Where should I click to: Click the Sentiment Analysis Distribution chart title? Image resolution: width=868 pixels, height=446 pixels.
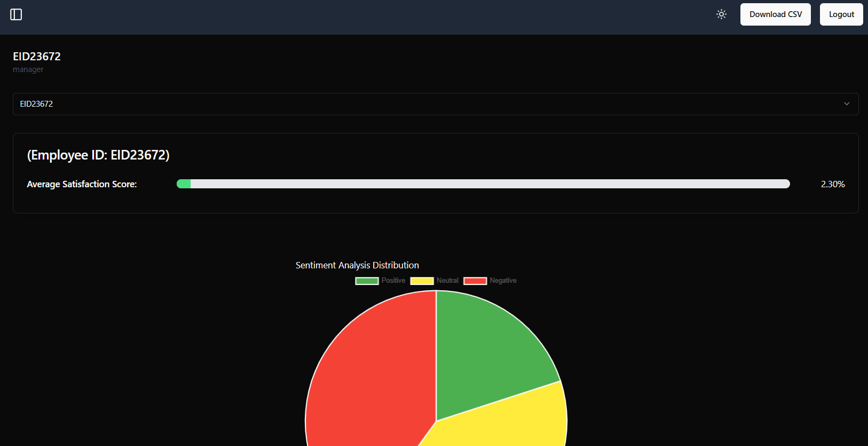pyautogui.click(x=357, y=265)
